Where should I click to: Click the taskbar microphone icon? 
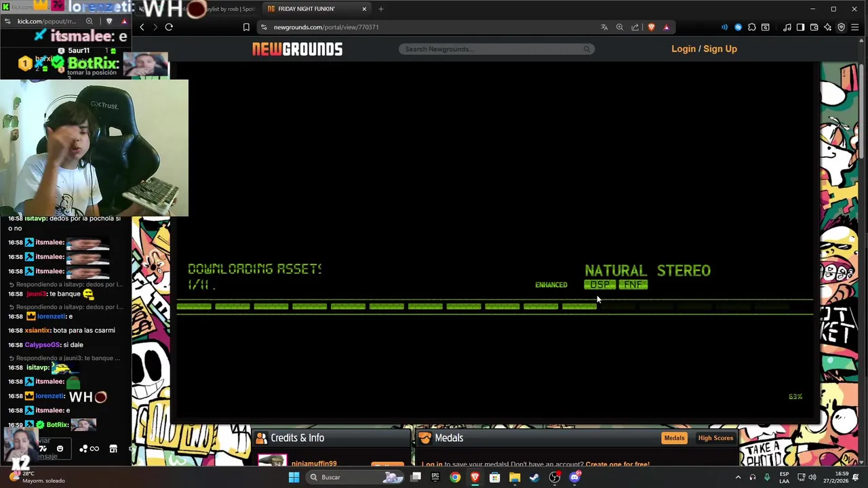(767, 477)
